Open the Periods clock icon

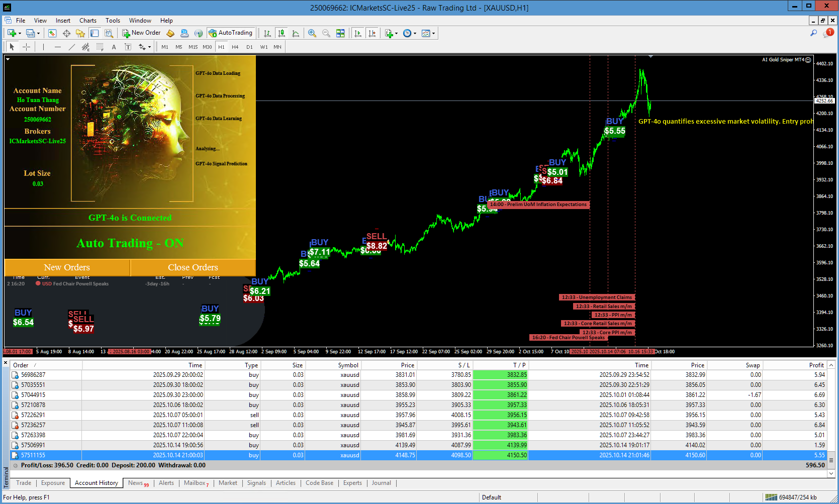click(x=407, y=33)
